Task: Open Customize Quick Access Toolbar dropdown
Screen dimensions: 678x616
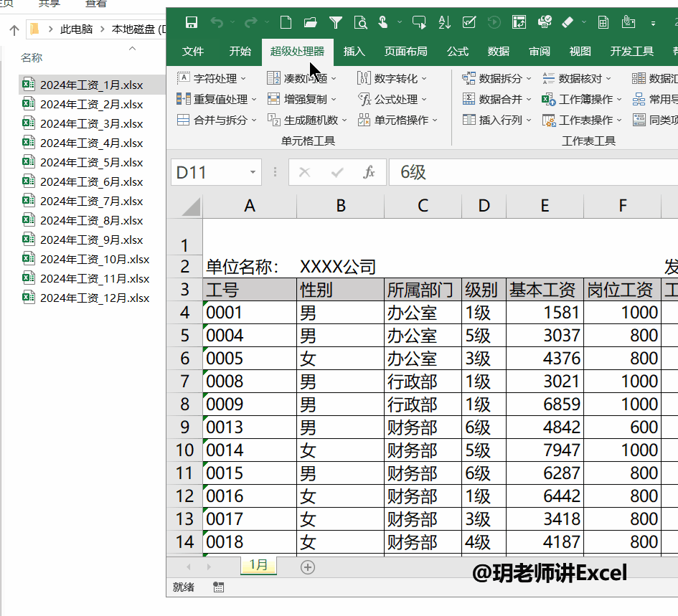Action: click(x=653, y=24)
